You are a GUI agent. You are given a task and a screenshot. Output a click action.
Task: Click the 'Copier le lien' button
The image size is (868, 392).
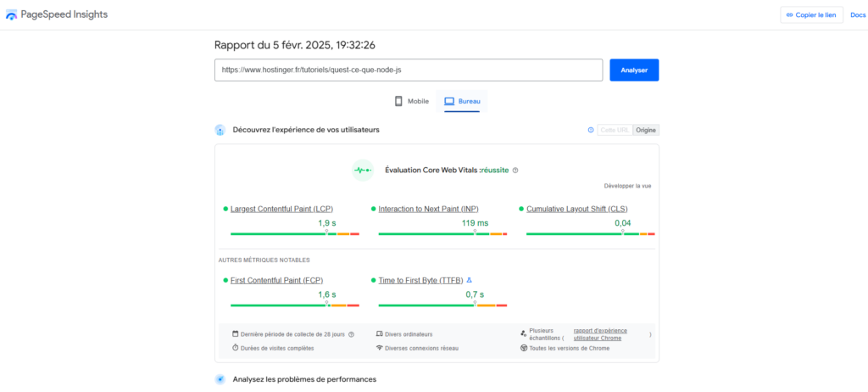(811, 15)
